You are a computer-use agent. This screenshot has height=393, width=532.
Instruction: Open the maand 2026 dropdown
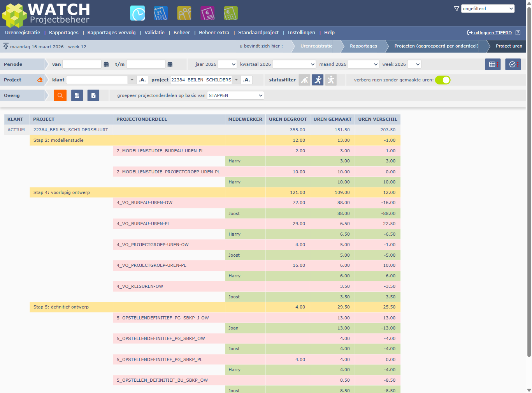click(363, 64)
